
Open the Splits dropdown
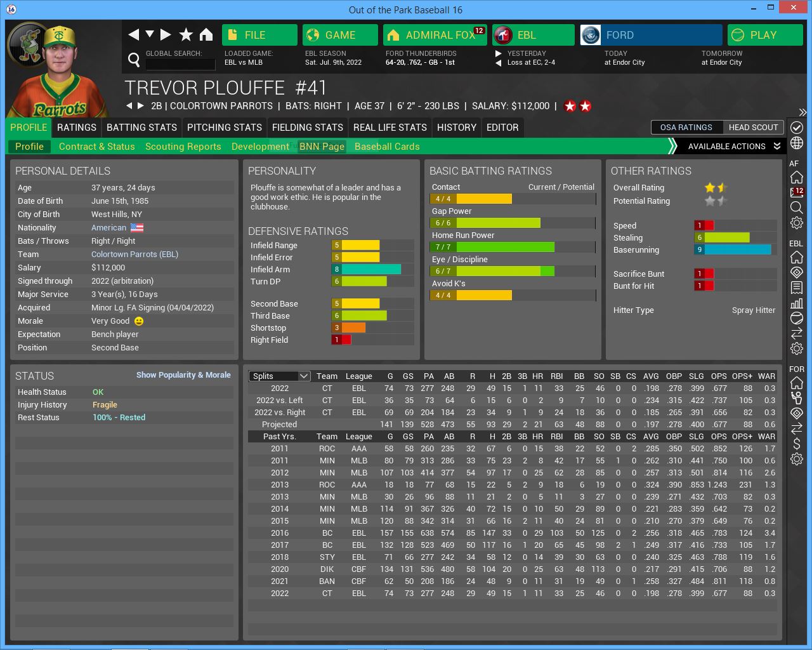coord(279,376)
